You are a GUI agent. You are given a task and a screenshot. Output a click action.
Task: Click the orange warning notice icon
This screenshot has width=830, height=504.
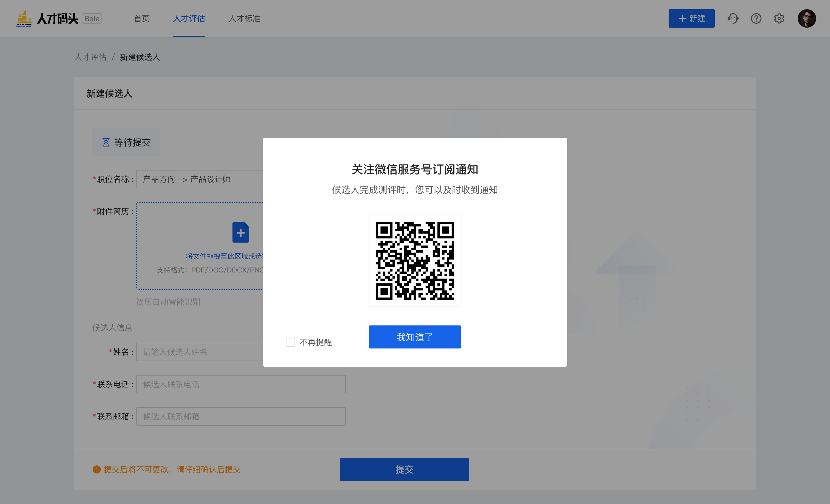click(x=97, y=469)
